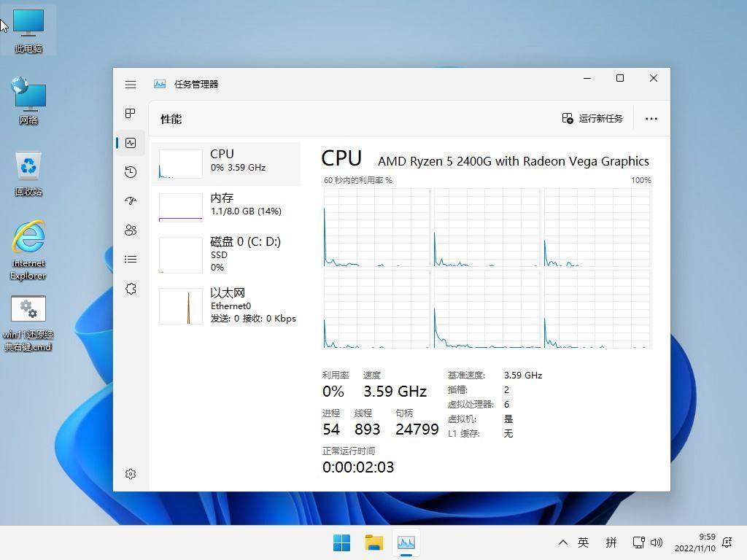Click the Windows Start button
This screenshot has height=560, width=747.
click(341, 542)
